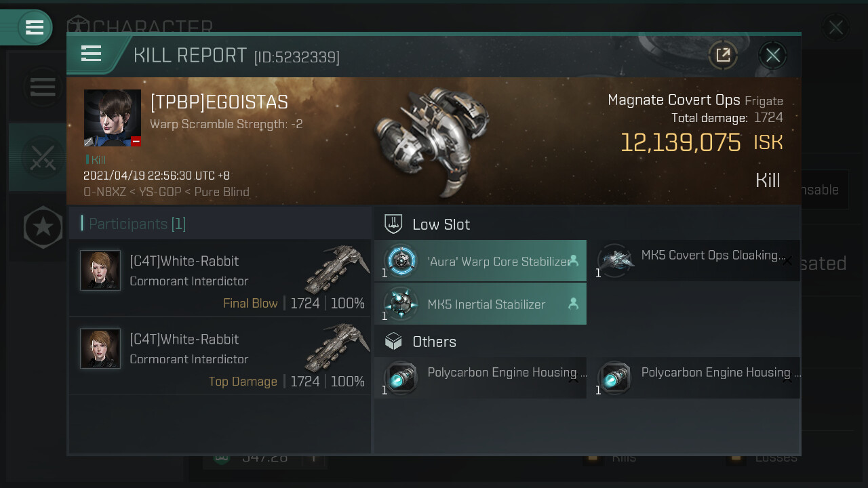Click the Top Damage Cormorant Interdictor ship image
868x488 pixels.
point(336,348)
